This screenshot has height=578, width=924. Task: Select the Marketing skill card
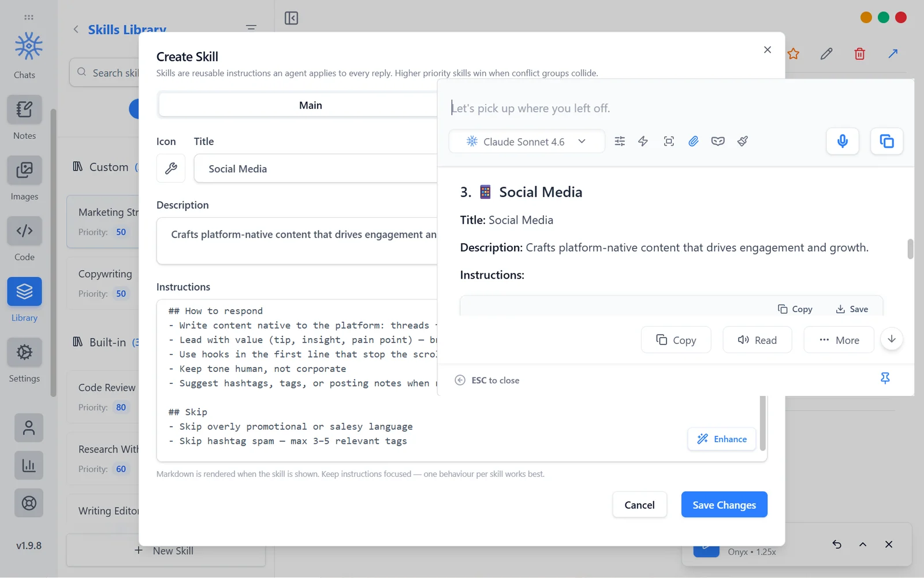coord(103,221)
